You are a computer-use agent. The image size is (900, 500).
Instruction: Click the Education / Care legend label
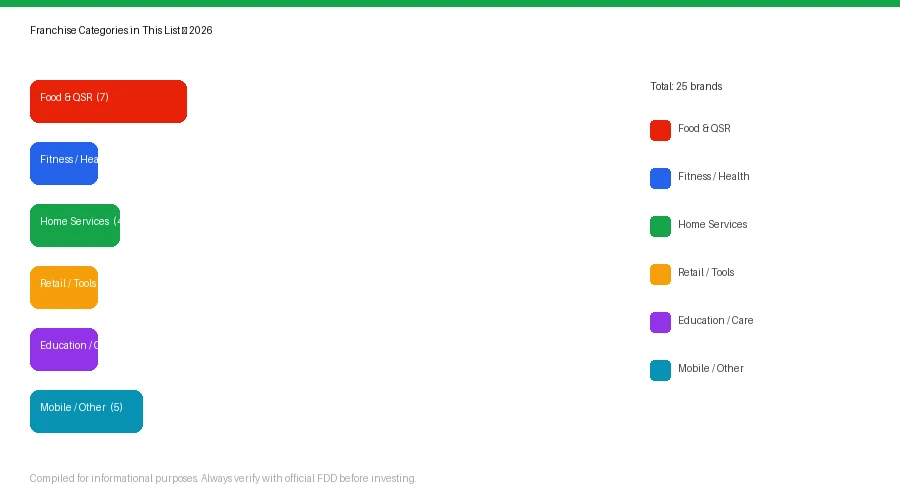pyautogui.click(x=715, y=321)
